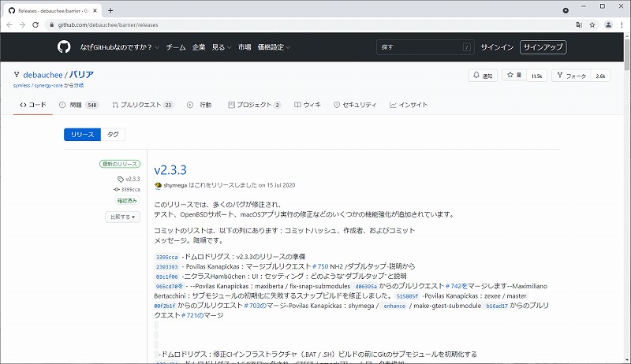Viewport: 631px width, 364px height.
Task: Open the Chrome three-dot menu
Action: click(x=622, y=25)
